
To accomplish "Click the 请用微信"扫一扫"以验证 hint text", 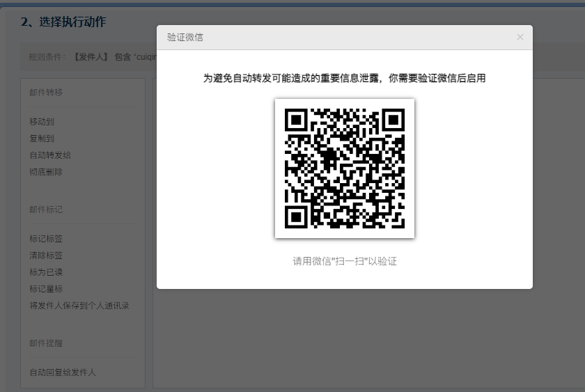I will click(x=344, y=261).
